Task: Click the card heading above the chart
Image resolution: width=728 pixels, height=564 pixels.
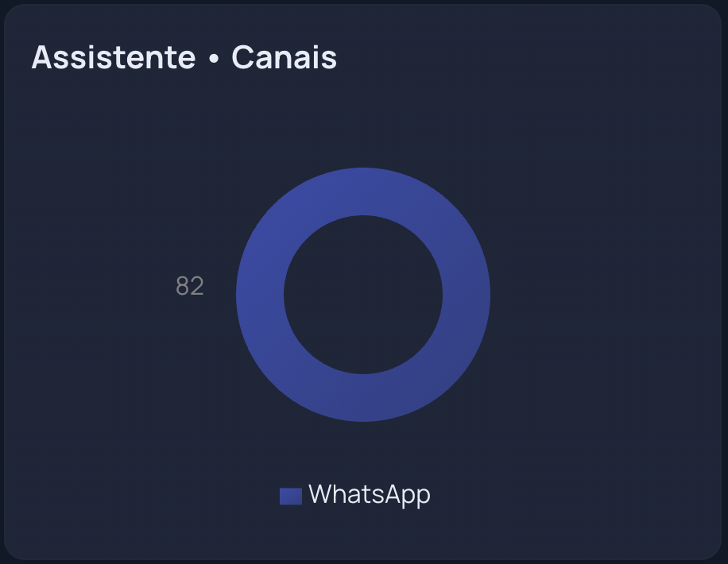Action: click(184, 58)
